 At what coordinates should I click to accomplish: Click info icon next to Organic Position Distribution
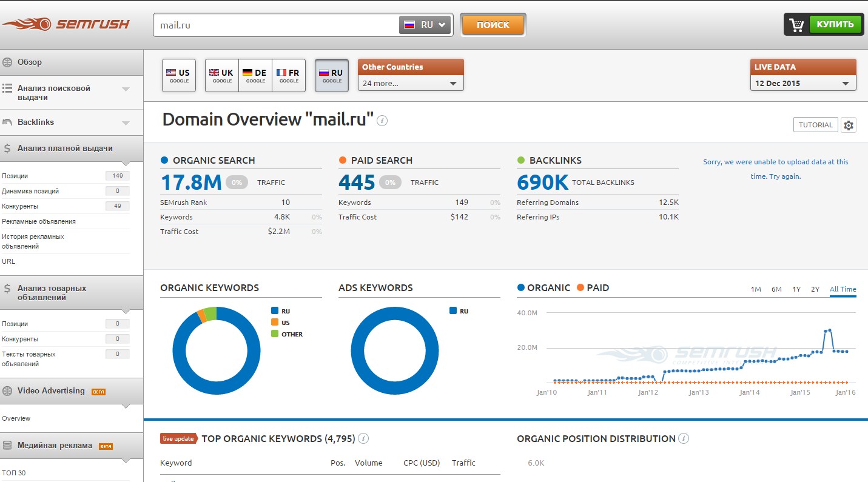(684, 438)
